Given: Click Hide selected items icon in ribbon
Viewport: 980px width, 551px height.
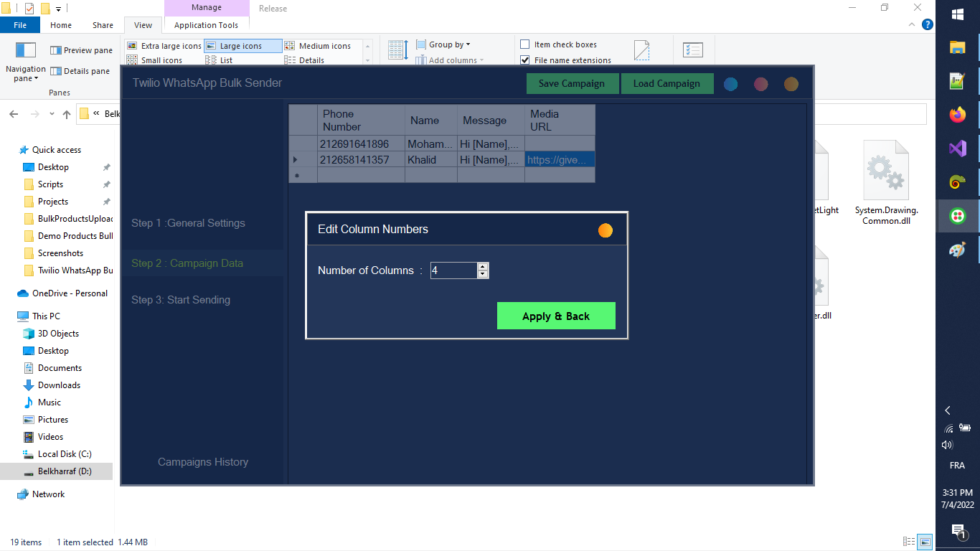Looking at the screenshot, I should 642,50.
